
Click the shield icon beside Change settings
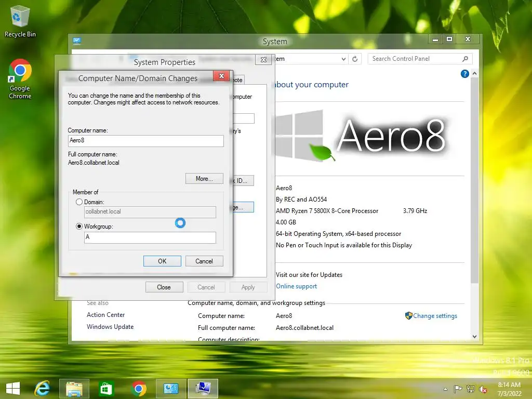click(x=408, y=315)
